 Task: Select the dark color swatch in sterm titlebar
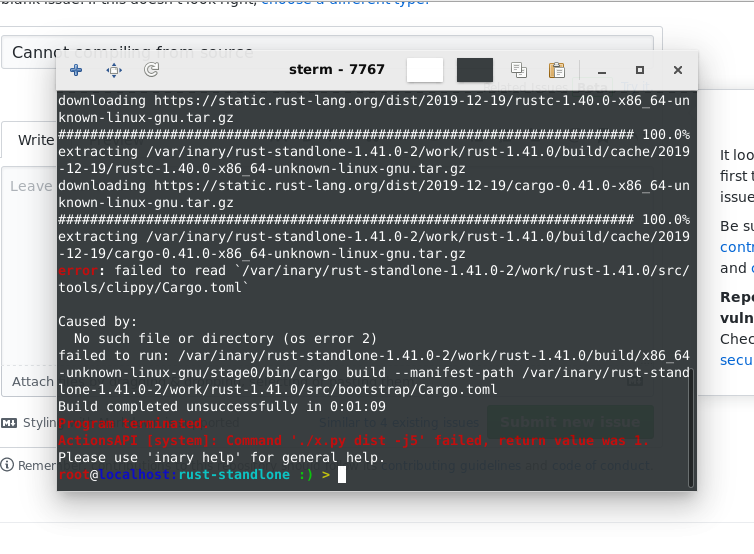(475, 70)
